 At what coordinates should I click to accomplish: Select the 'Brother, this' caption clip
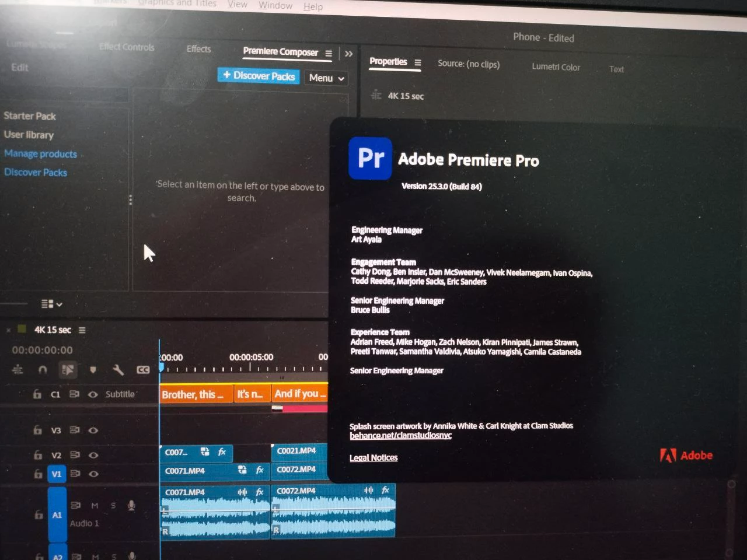[x=196, y=395]
